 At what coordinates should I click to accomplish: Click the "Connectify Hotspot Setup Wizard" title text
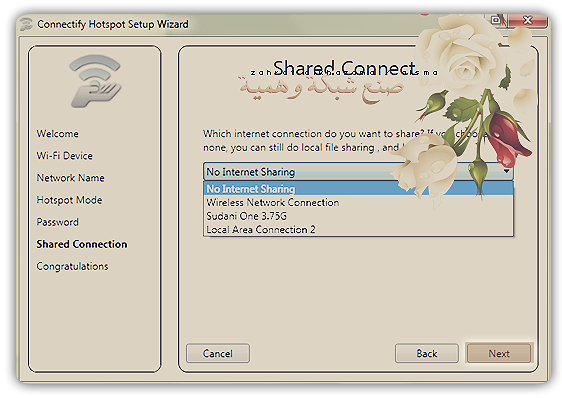(x=113, y=24)
